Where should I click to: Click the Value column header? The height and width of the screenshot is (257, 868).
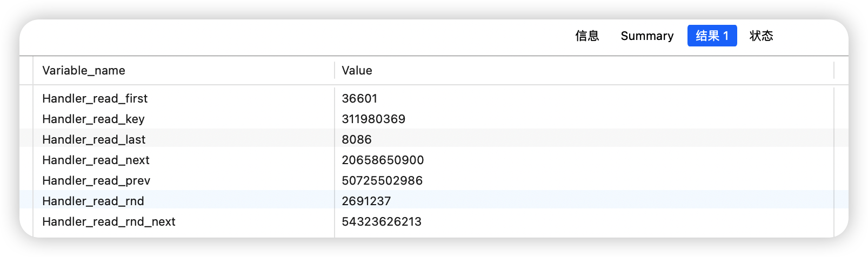pyautogui.click(x=357, y=71)
